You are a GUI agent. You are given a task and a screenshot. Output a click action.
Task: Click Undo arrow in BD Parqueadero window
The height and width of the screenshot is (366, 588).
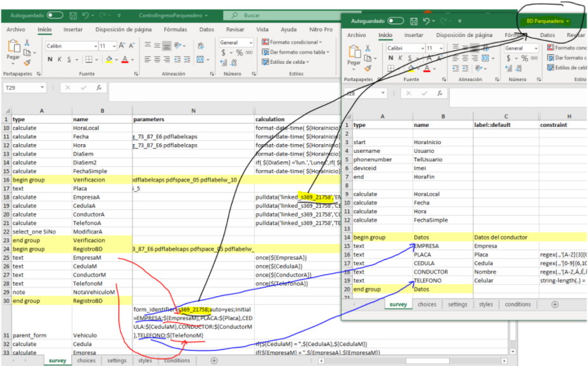(x=426, y=21)
